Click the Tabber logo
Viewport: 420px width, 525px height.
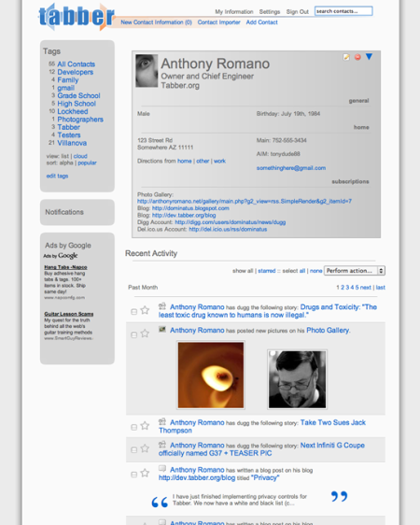click(x=77, y=17)
